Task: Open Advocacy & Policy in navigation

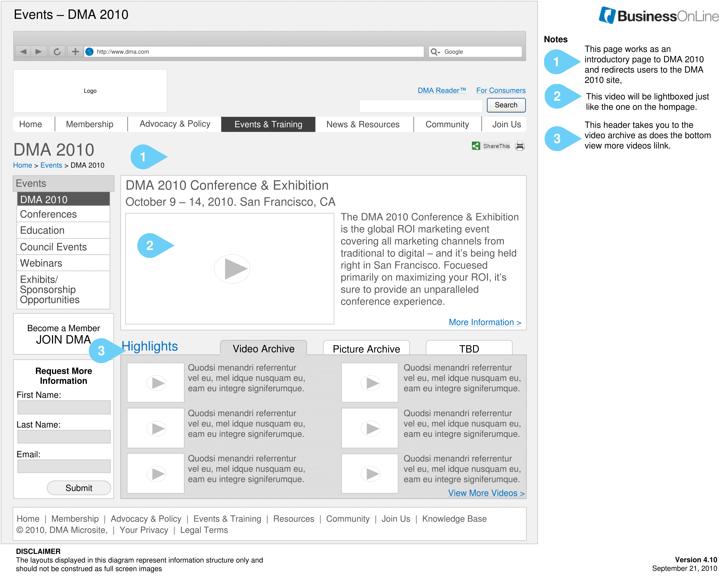Action: (x=175, y=124)
